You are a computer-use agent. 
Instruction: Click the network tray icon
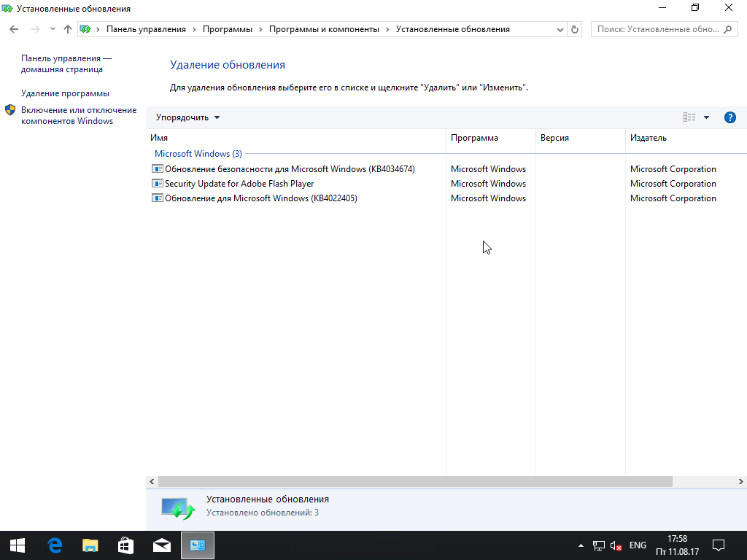click(x=599, y=545)
